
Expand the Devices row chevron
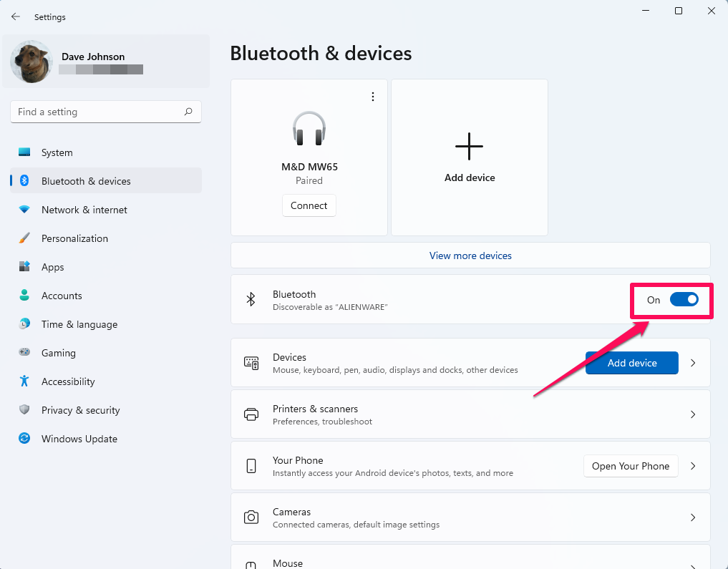pyautogui.click(x=693, y=363)
